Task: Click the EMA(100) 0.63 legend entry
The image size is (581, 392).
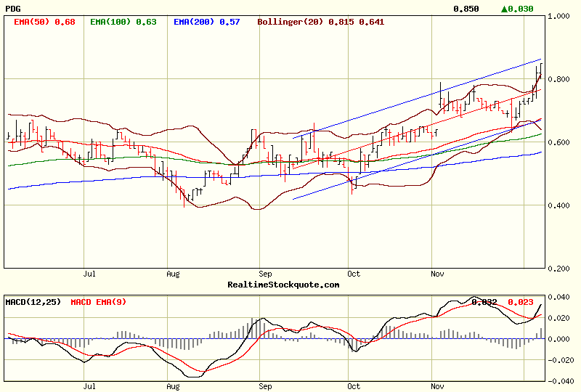Action: tap(123, 22)
